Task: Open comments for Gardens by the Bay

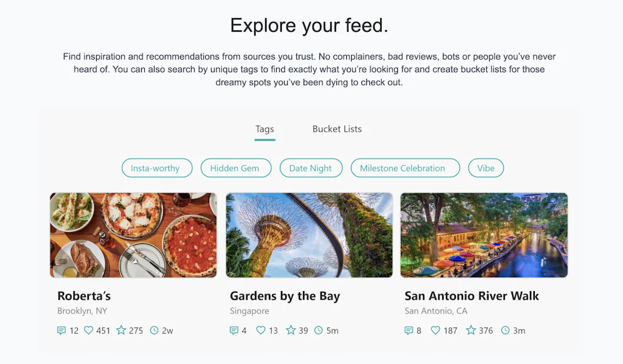Action: tap(234, 331)
